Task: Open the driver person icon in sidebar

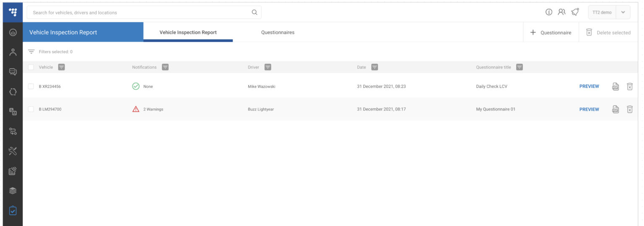Action: point(13,52)
